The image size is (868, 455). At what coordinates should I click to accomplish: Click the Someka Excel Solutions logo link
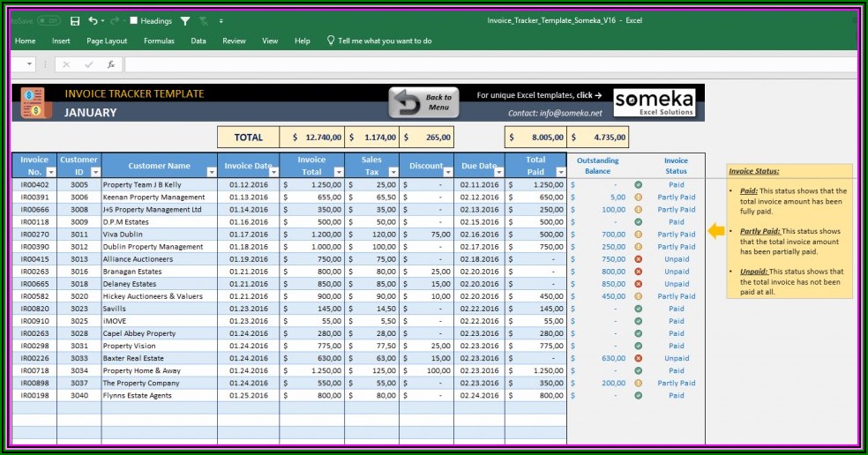pos(654,102)
